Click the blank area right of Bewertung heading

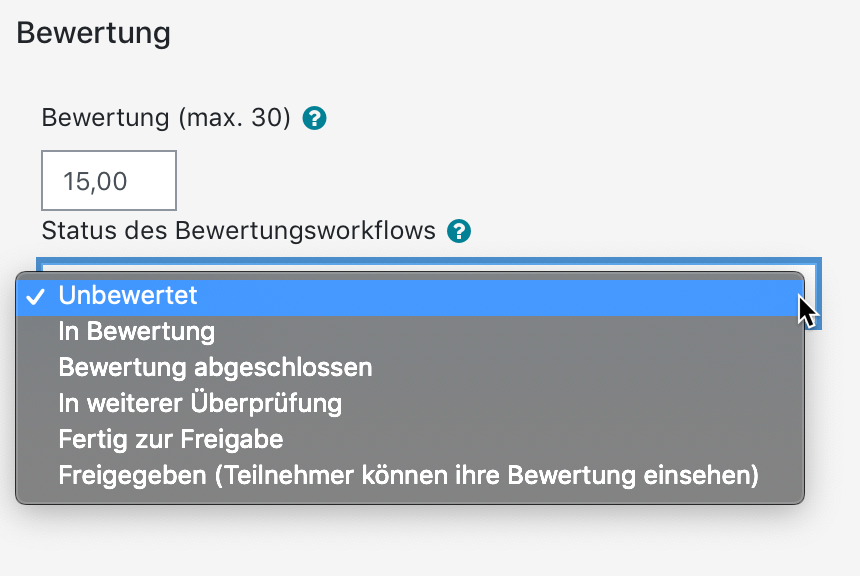(500, 33)
